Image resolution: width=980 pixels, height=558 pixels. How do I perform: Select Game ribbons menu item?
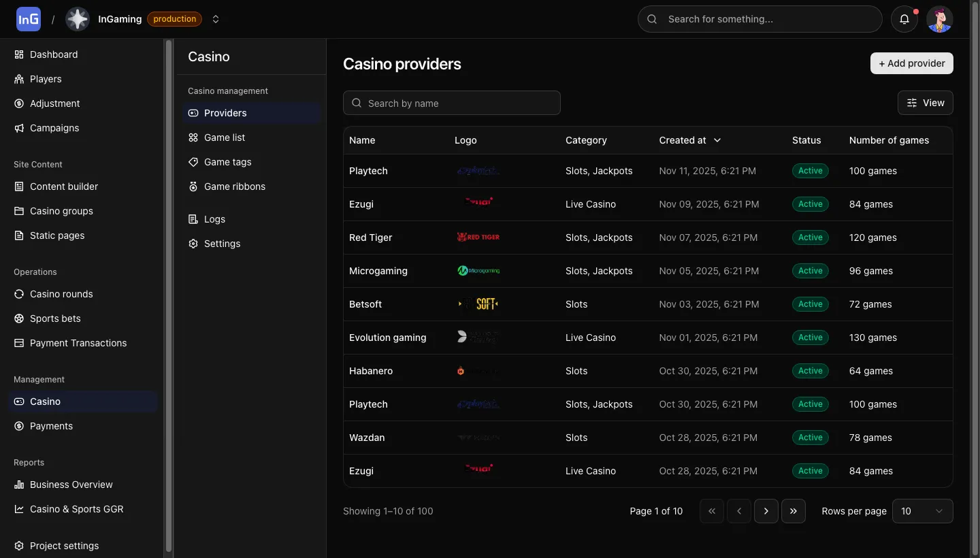234,186
